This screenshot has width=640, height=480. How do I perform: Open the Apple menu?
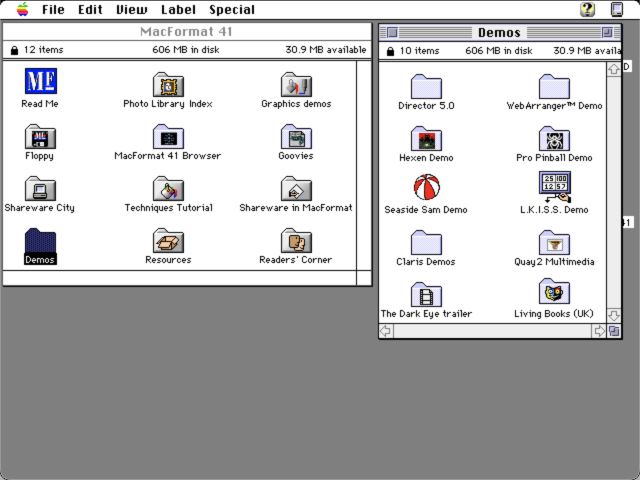pyautogui.click(x=22, y=9)
